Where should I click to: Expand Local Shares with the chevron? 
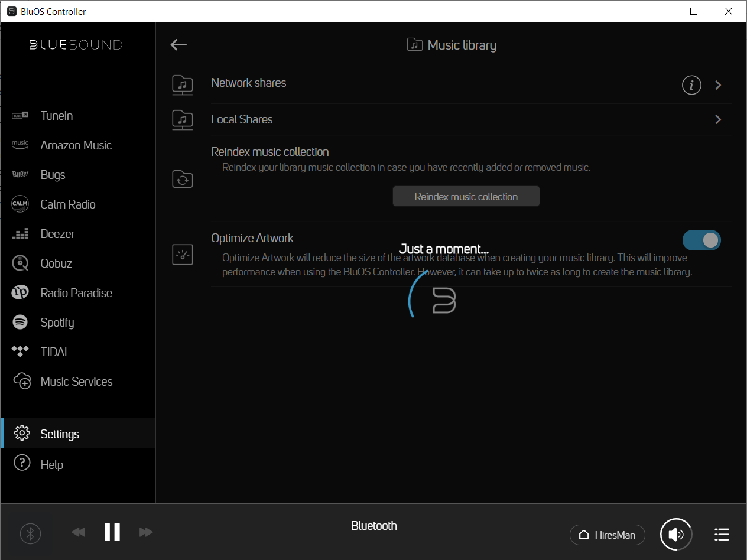(718, 119)
